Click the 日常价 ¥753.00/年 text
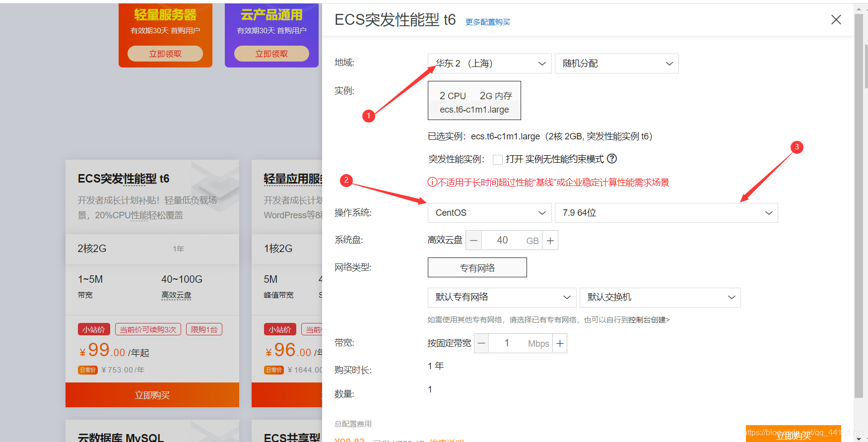This screenshot has height=442, width=868. pos(111,370)
